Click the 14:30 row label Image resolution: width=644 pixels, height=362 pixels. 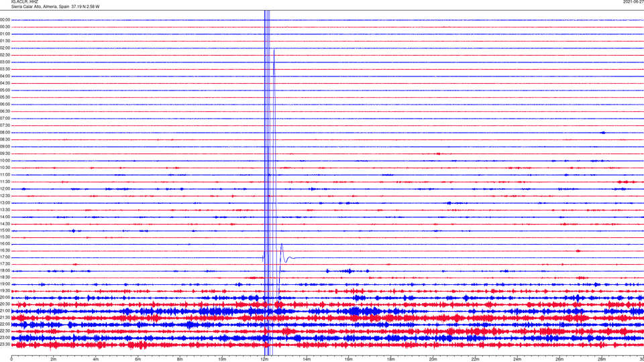(x=5, y=224)
